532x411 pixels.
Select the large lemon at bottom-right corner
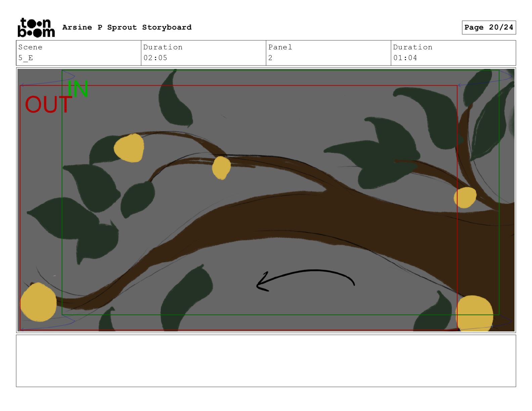point(474,314)
